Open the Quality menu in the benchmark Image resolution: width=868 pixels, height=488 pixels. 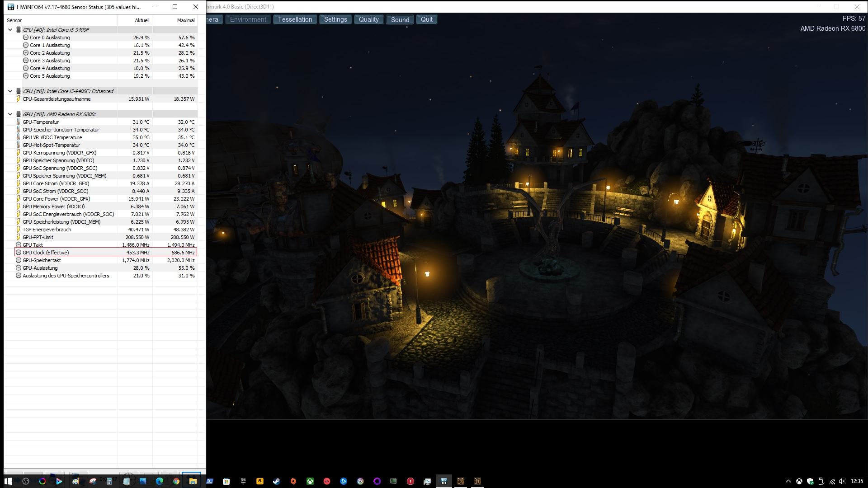click(368, 19)
